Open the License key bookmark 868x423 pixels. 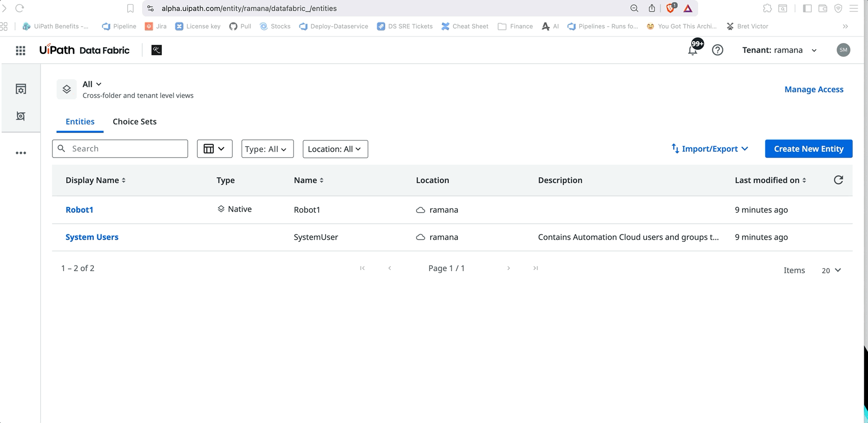(198, 26)
